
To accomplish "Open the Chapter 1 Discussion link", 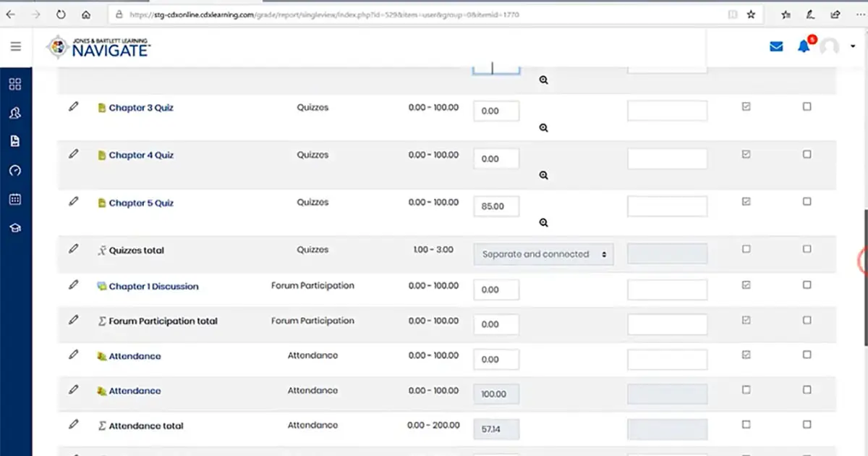I will pos(154,287).
